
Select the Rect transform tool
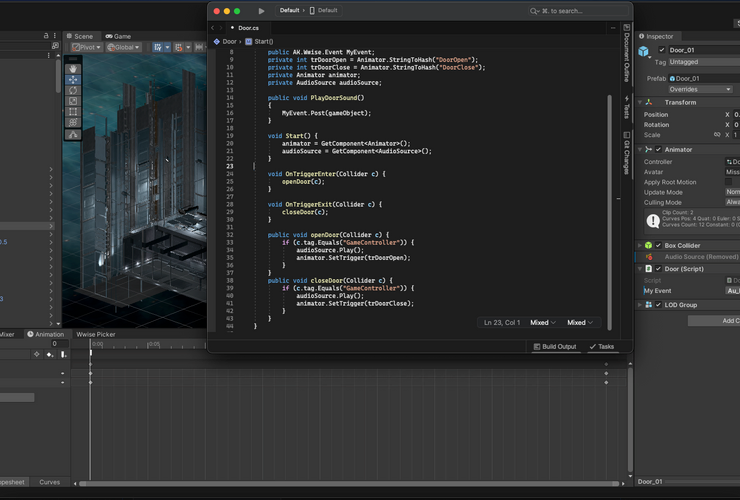click(x=73, y=112)
